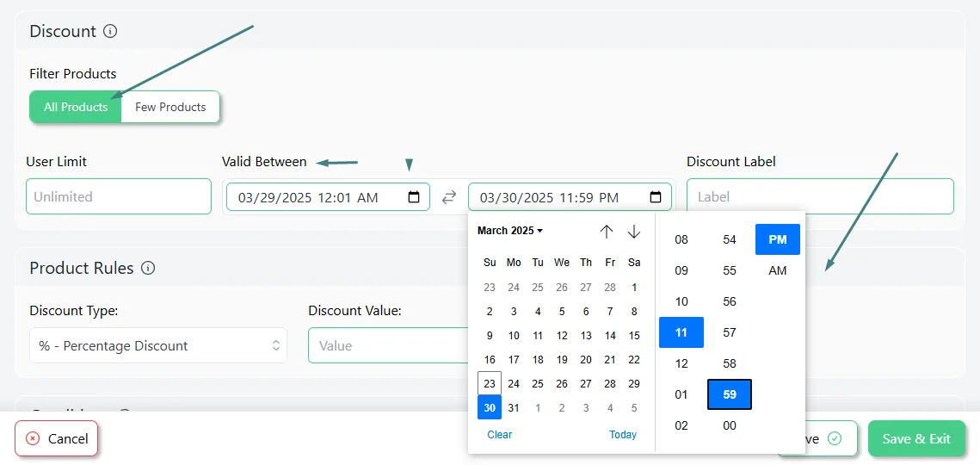Open the March 2025 month dropdown
The width and height of the screenshot is (980, 465).
[x=510, y=231]
